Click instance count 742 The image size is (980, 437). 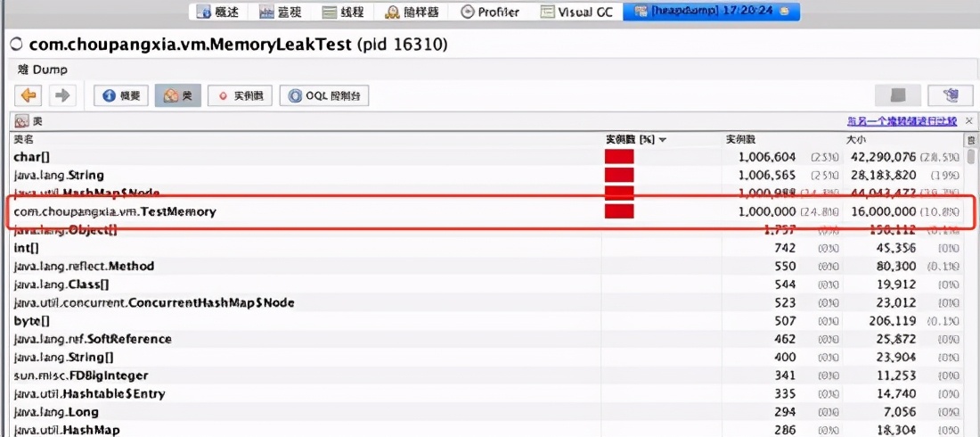pos(785,248)
